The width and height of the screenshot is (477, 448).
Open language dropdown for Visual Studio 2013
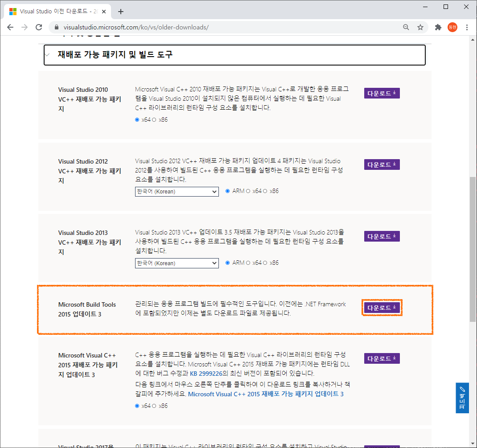pyautogui.click(x=177, y=263)
